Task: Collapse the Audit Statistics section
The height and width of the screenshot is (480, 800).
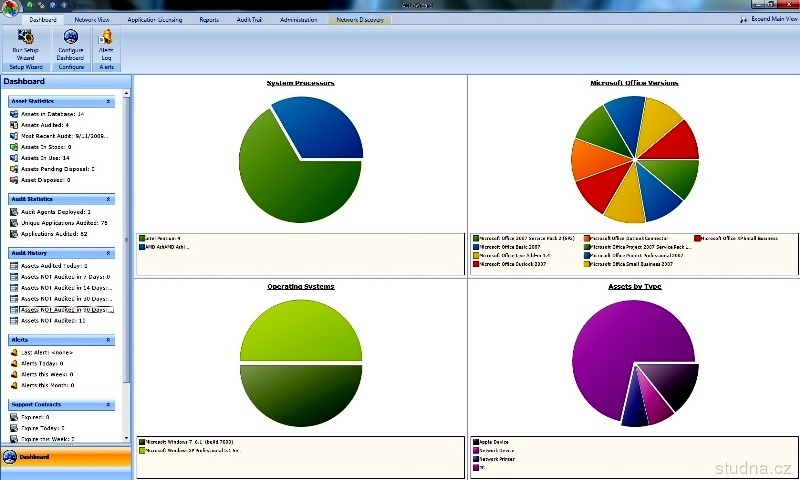Action: pos(109,199)
